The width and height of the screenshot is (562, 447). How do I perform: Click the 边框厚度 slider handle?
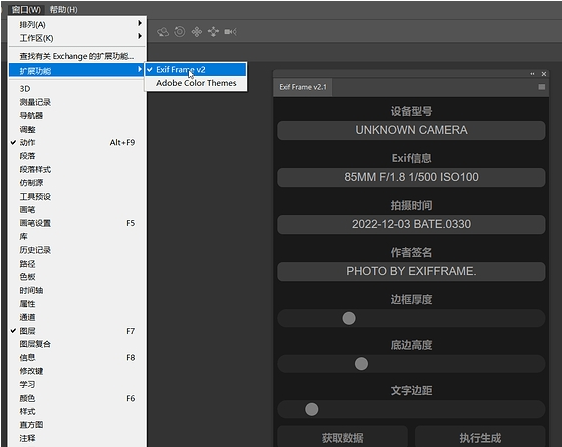coord(349,318)
